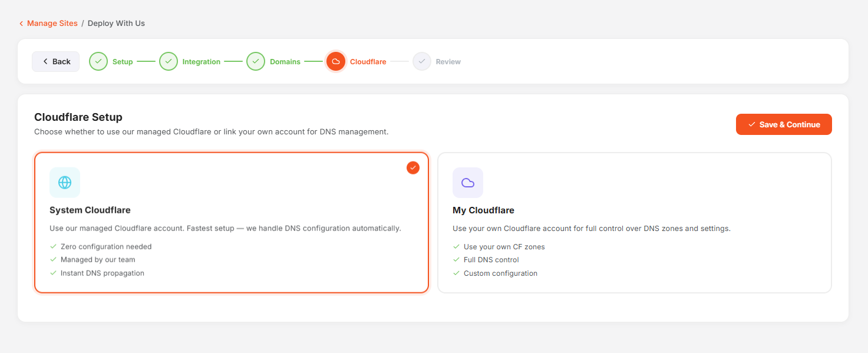Click the System Cloudflare description sentence

(x=225, y=228)
